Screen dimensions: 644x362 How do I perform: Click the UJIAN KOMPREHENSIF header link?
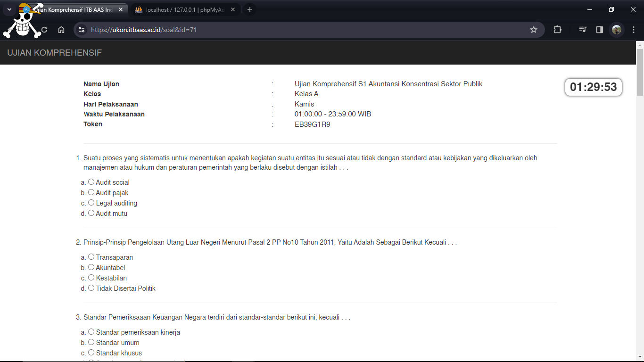[55, 53]
